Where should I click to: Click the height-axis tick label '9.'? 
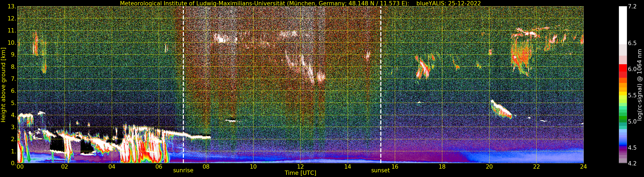14,55
